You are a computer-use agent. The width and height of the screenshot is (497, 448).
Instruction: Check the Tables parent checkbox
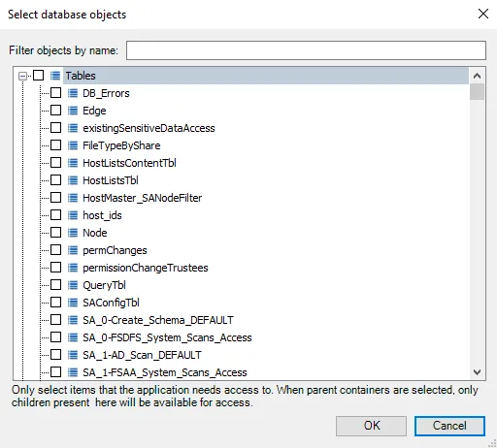click(38, 76)
